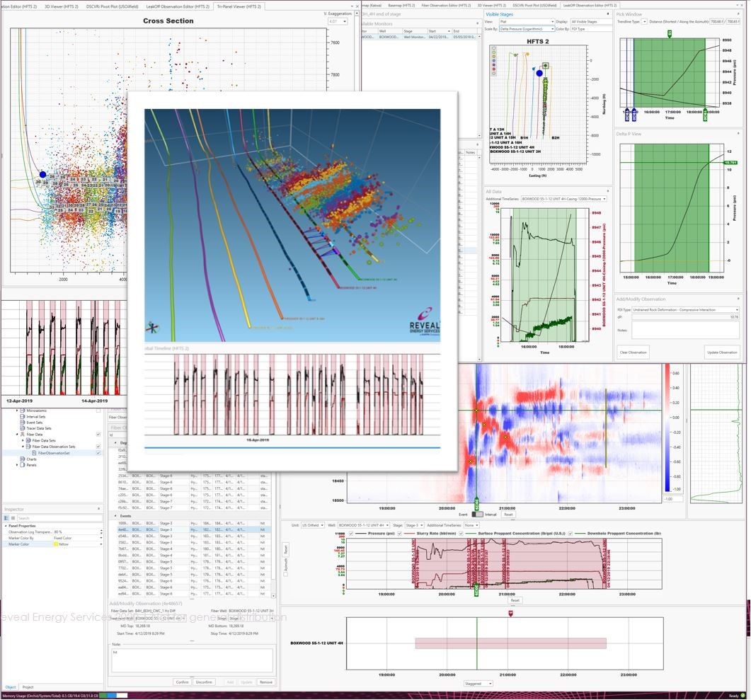Viewport: 751px width, 700px height.
Task: Open the LeakOff Observation Editor tab on the left
Action: 178,6
